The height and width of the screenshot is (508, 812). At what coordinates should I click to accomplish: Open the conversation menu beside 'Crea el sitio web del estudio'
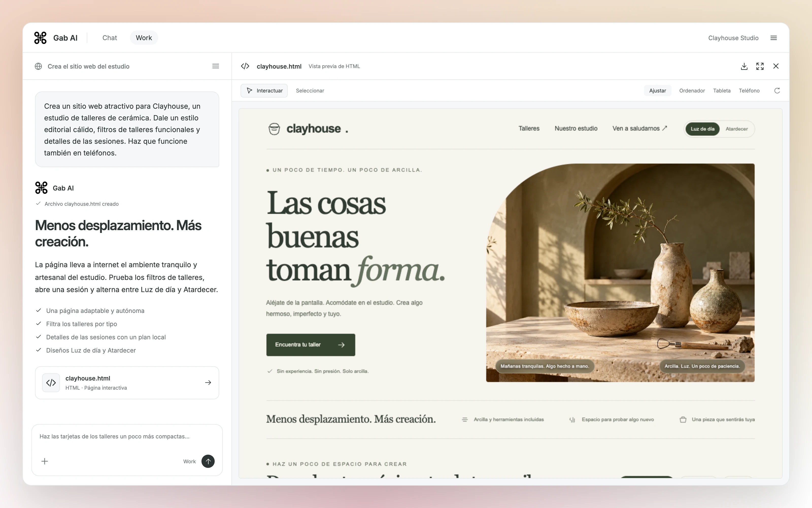216,66
